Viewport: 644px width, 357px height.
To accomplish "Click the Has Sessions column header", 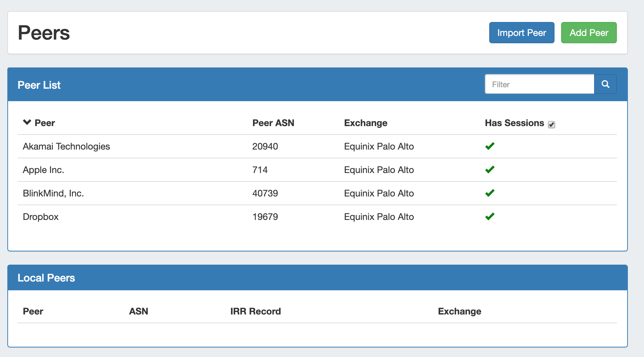I will [514, 123].
